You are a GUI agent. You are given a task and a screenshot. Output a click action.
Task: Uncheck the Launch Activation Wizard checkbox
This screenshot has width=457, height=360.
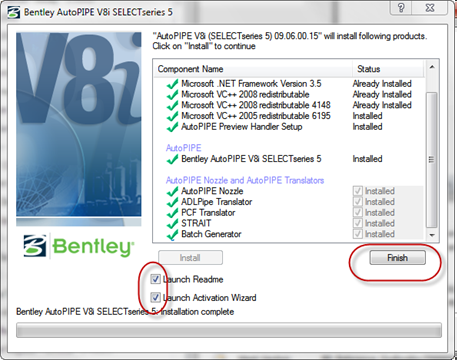click(155, 297)
